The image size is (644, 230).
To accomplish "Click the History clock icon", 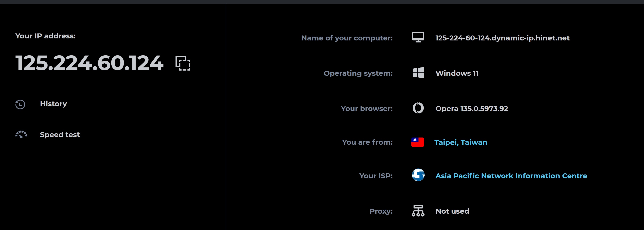I will [20, 104].
